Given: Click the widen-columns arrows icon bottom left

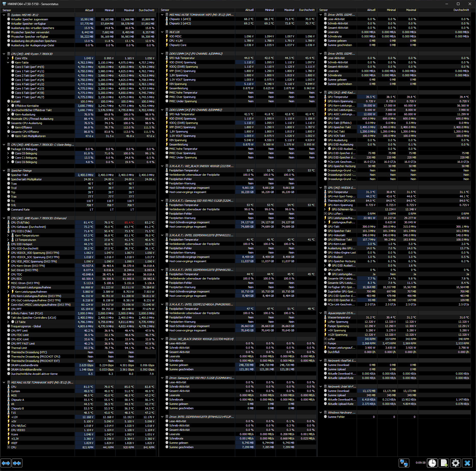Looking at the screenshot, I should point(6,463).
